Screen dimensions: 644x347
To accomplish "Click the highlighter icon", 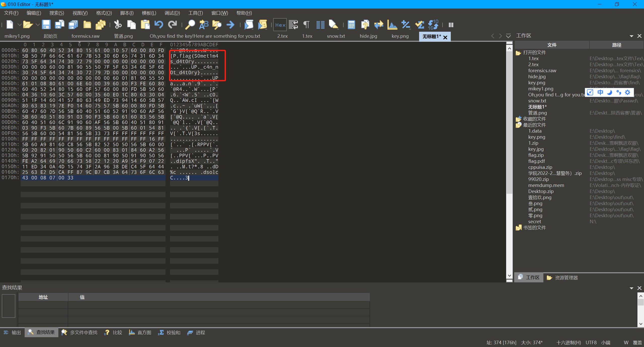I will point(334,25).
